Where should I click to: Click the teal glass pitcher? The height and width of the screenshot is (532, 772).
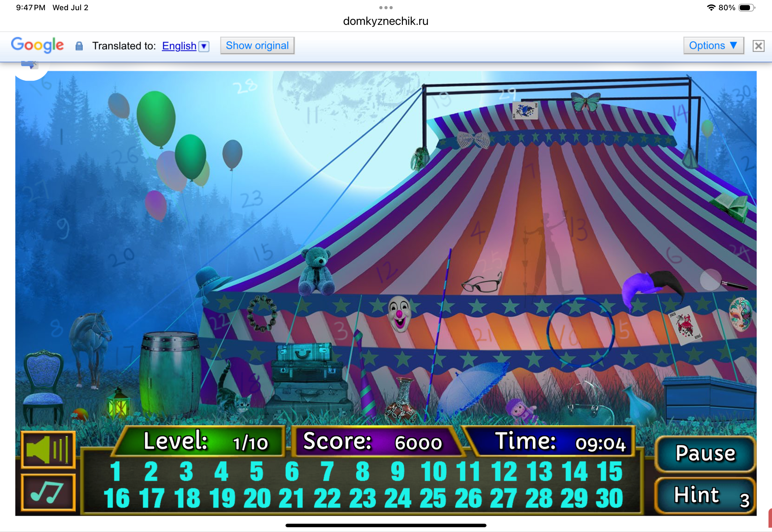coord(639,405)
